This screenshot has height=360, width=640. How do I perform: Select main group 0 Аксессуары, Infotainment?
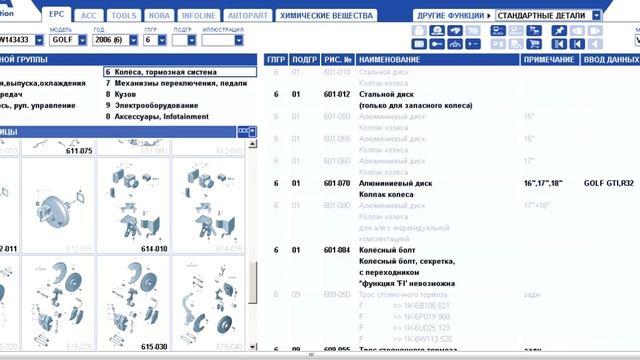point(157,116)
